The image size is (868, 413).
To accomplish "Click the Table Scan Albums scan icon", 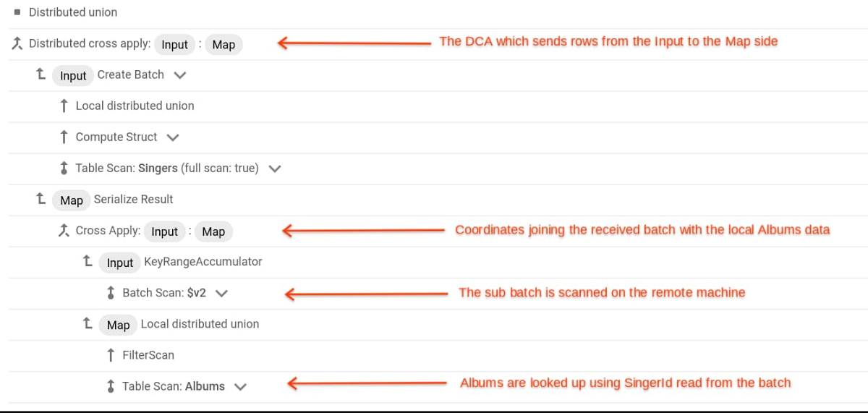I will click(111, 386).
